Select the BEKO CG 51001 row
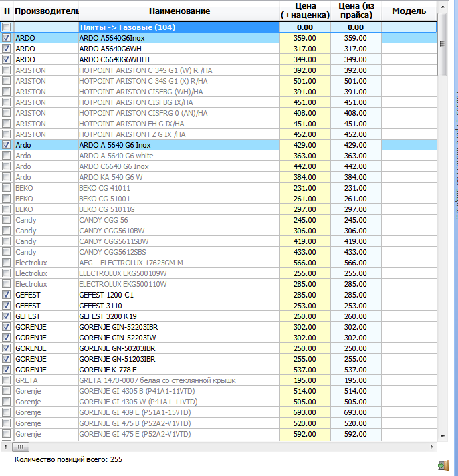Screen dimensions: 458x476 [x=219, y=199]
